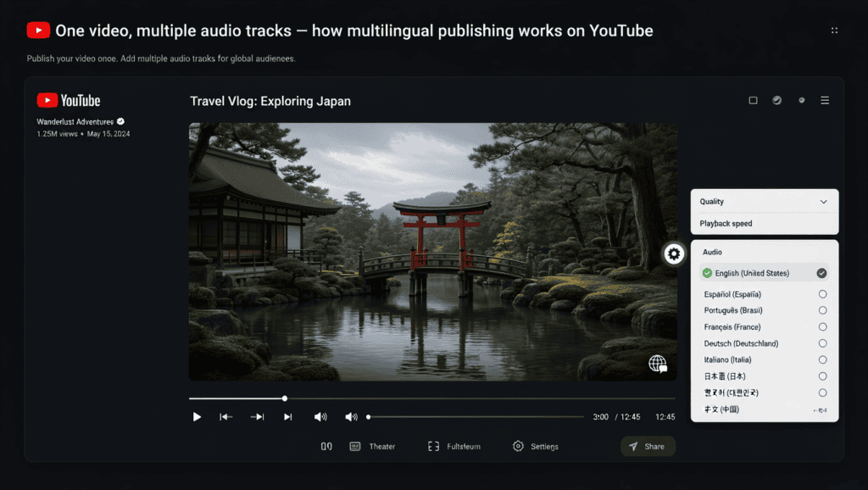The height and width of the screenshot is (490, 868).
Task: Expand the Quality chevron dropdown
Action: point(824,202)
